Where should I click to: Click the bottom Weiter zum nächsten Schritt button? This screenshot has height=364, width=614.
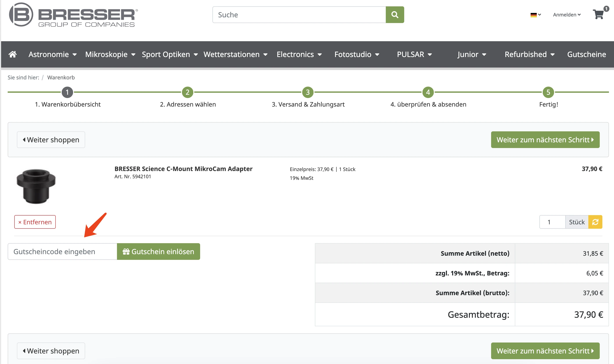pyautogui.click(x=545, y=351)
